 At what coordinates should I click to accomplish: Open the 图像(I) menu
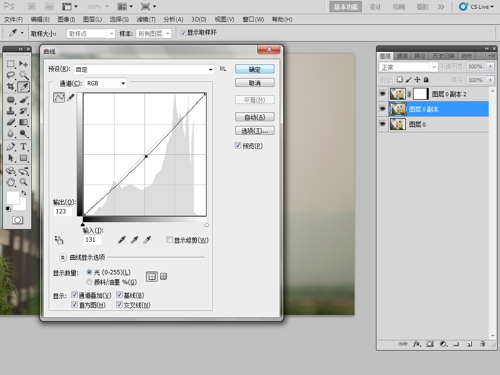point(66,19)
